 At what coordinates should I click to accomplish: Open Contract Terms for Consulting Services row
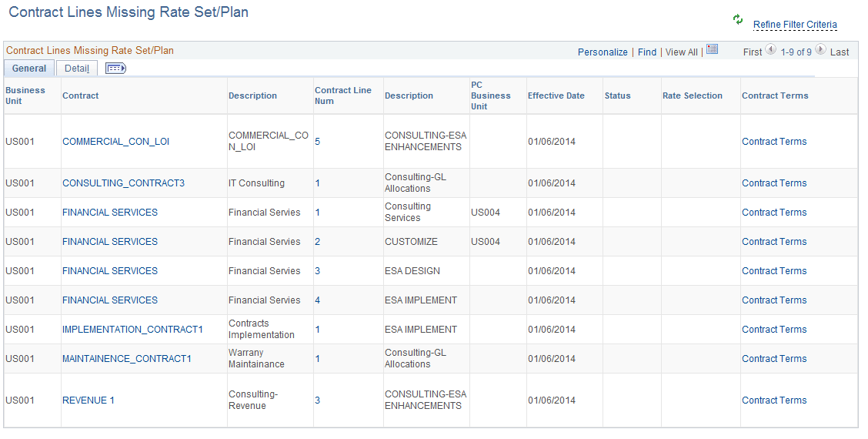[x=774, y=213]
